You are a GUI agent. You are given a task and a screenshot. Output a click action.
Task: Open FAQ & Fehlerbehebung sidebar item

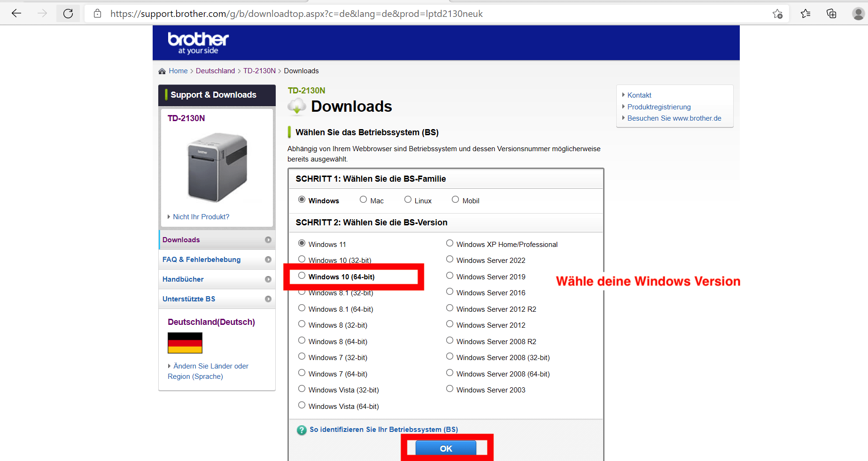[x=217, y=260]
